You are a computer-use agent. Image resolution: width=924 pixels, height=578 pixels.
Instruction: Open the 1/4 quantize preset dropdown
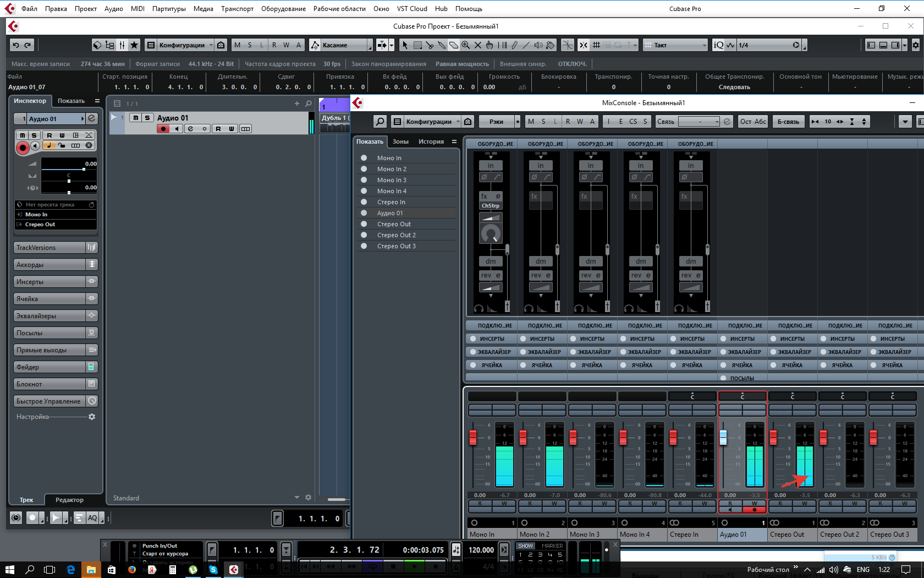point(769,45)
